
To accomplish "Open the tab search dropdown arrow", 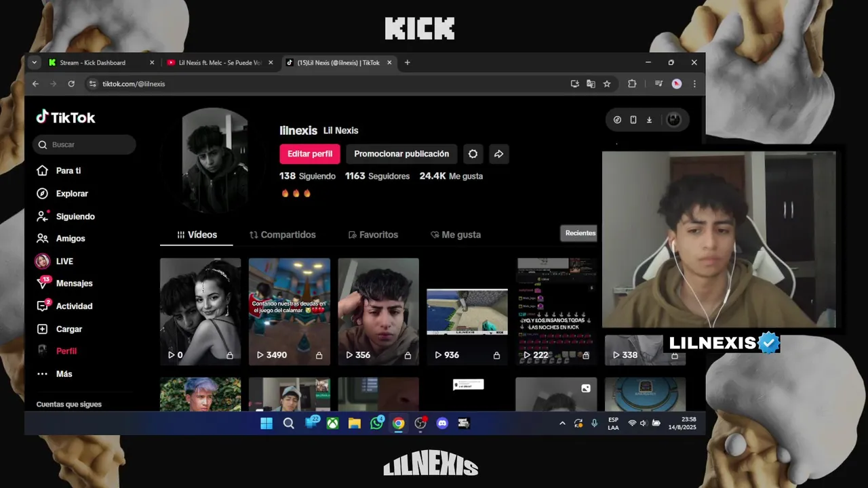I will tap(34, 62).
